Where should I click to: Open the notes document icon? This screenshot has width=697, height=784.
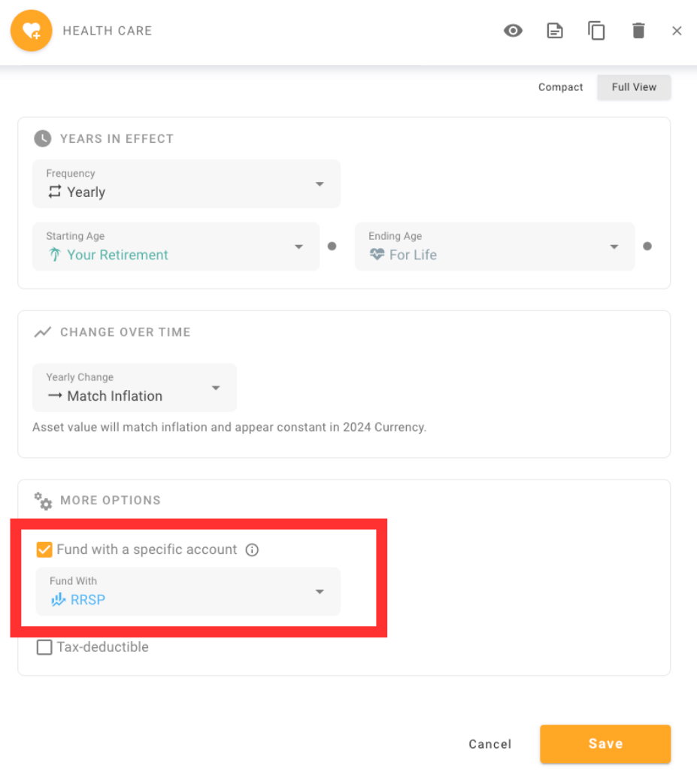pyautogui.click(x=555, y=31)
